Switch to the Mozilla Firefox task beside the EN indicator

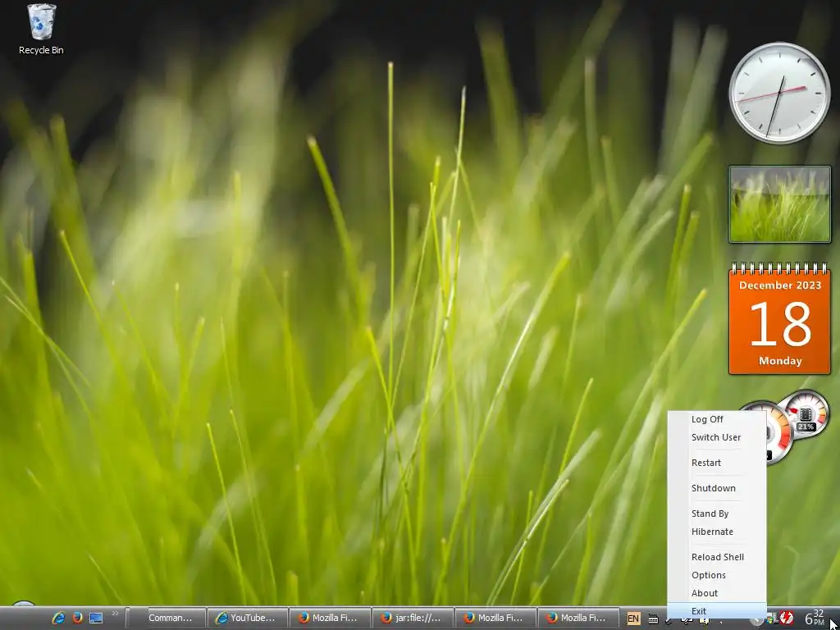[578, 618]
